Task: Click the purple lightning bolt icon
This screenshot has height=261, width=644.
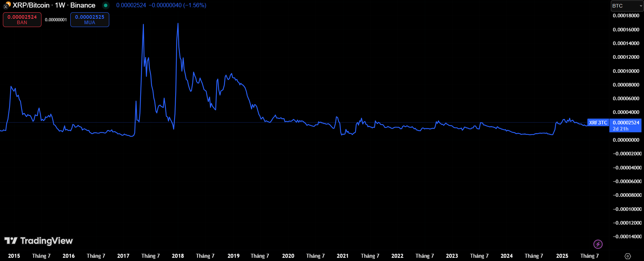Action: pos(598,244)
